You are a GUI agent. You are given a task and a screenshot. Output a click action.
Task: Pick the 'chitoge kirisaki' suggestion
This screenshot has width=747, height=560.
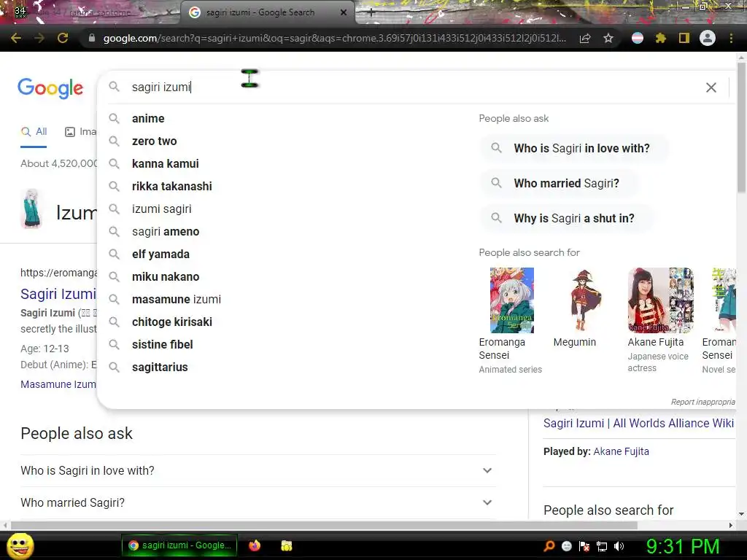click(172, 322)
